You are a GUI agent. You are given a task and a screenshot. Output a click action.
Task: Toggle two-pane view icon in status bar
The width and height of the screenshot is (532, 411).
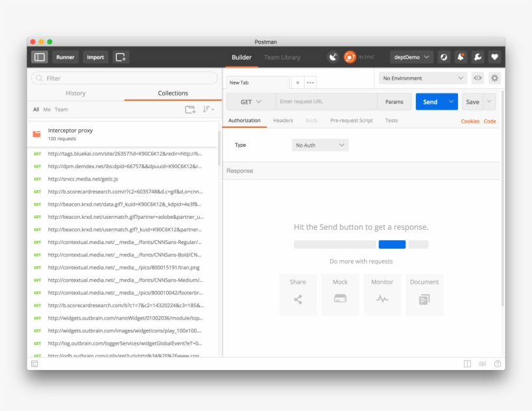[467, 364]
